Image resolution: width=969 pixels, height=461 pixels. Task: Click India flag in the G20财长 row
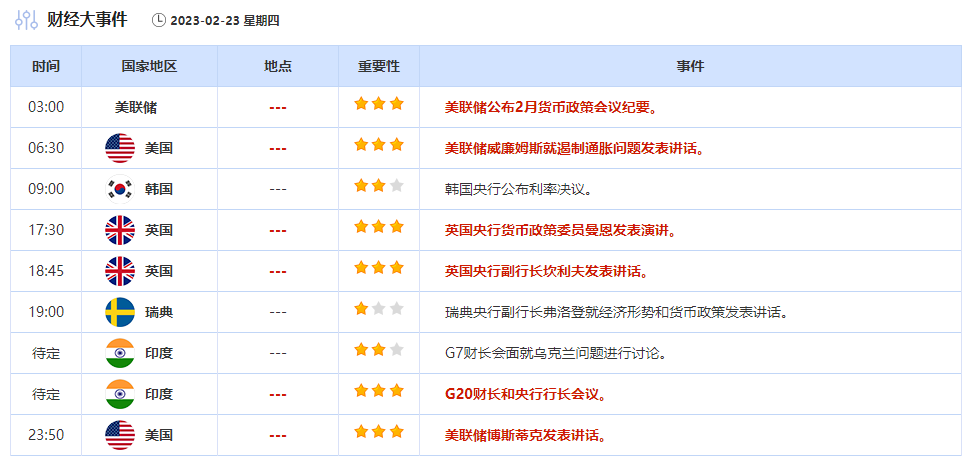120,394
